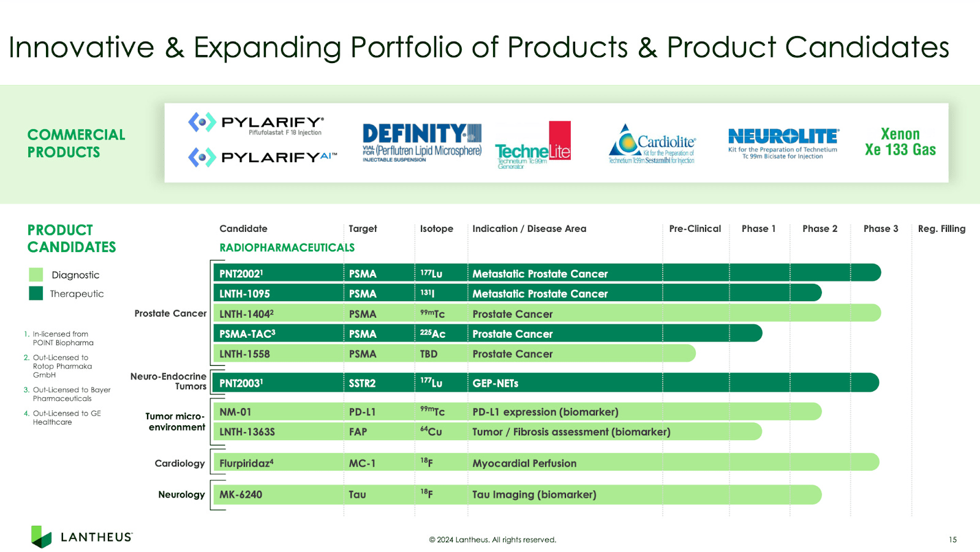Screen dimensions: 980x552
Task: Expand the RADIOPHARMACEUTICALS section
Action: point(287,248)
